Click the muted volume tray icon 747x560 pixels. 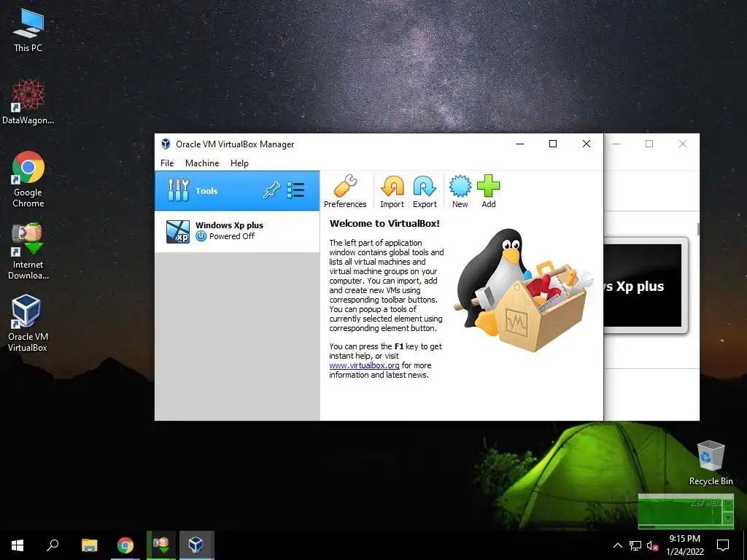[652, 545]
